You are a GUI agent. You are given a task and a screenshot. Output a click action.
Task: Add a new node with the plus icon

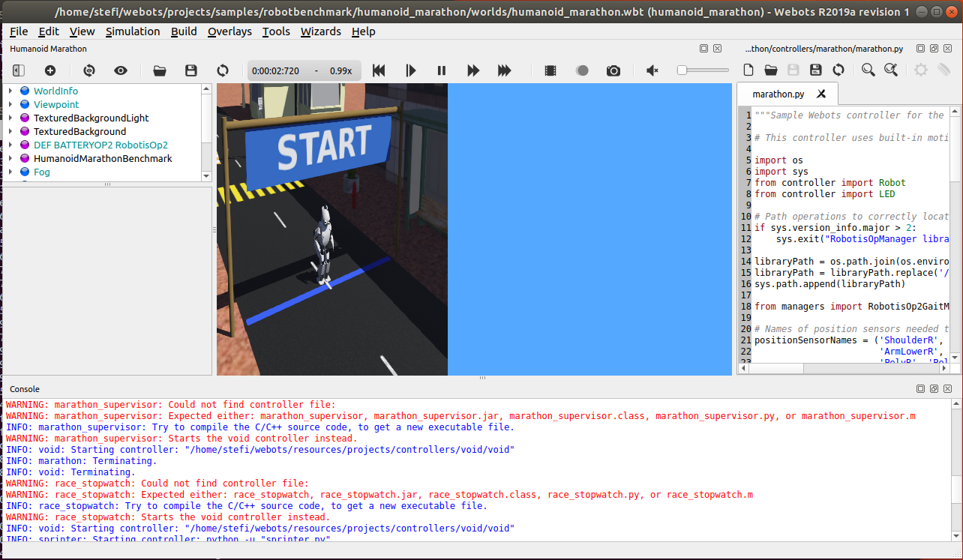tap(49, 70)
